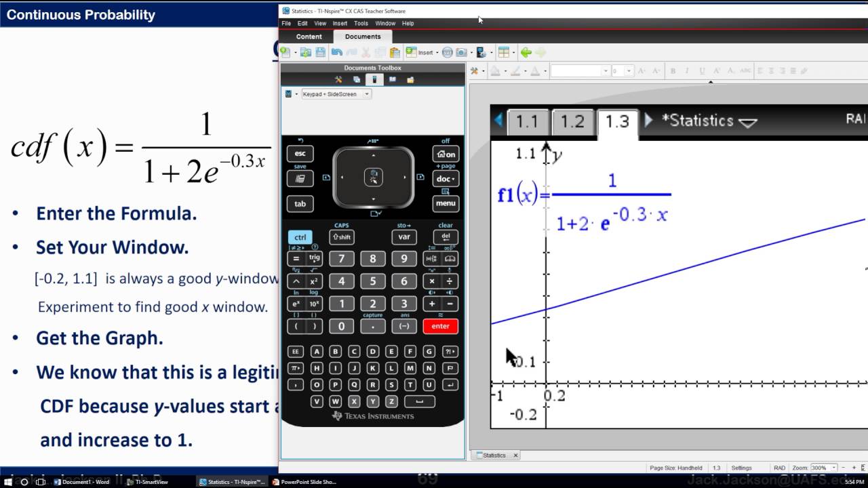Click the Screen Capture camera icon
Image resolution: width=868 pixels, height=488 pixels.
click(462, 52)
